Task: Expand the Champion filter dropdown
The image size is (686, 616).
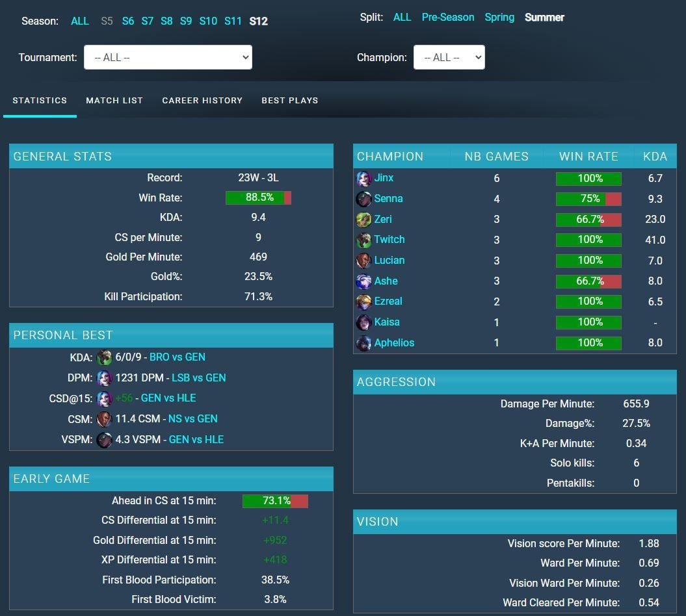Action: click(449, 57)
